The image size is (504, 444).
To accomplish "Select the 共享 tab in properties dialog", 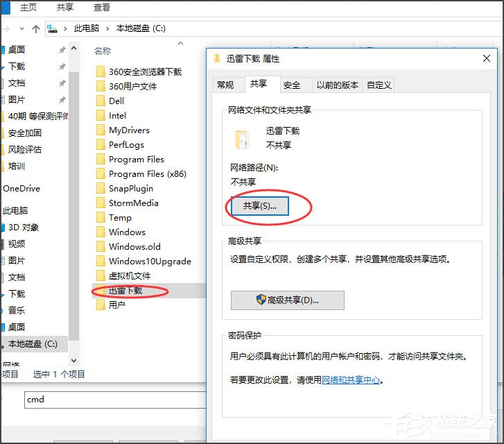I will 262,84.
